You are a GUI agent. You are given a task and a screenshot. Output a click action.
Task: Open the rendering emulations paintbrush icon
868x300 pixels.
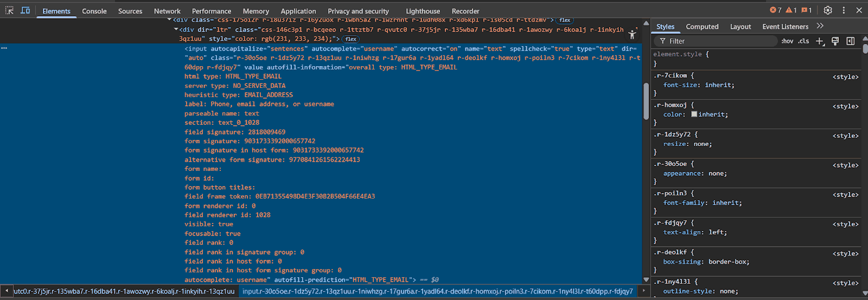pos(835,41)
